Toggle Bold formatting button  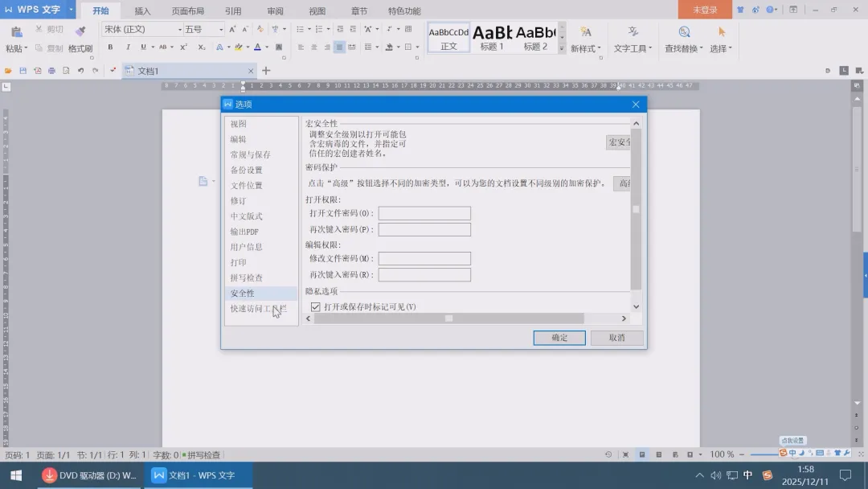[x=110, y=47]
